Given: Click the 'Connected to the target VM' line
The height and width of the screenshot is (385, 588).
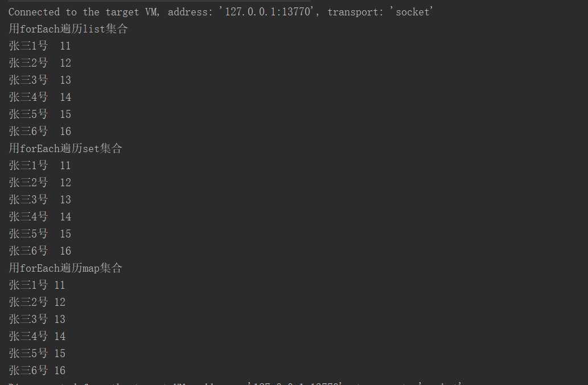Looking at the screenshot, I should (220, 12).
